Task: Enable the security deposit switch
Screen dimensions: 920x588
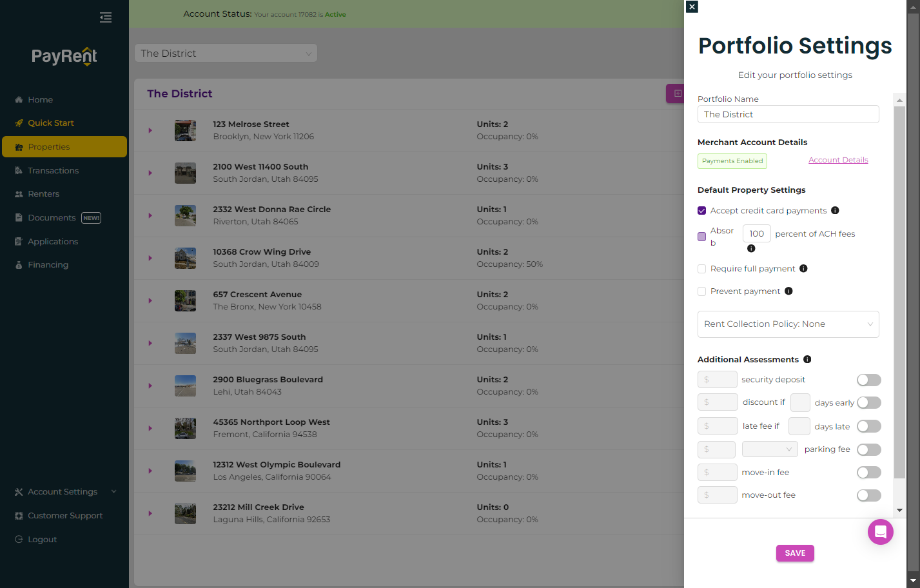Action: coord(868,380)
